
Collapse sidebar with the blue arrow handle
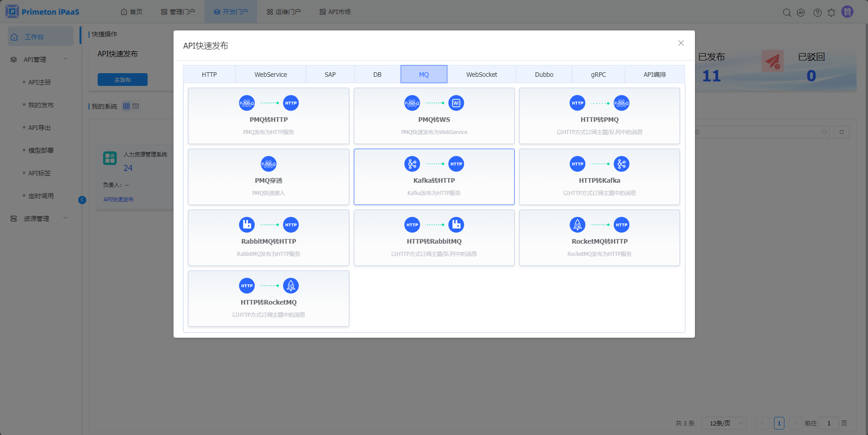point(82,200)
